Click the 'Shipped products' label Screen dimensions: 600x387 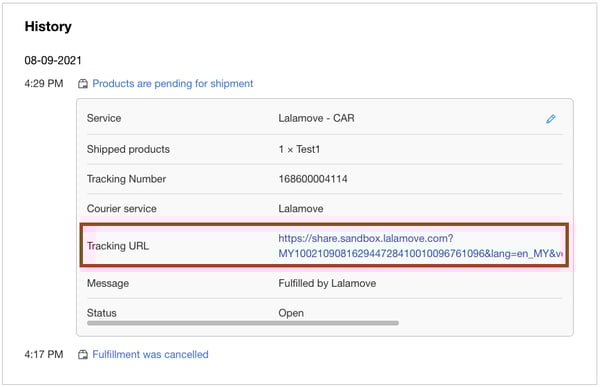tap(128, 149)
